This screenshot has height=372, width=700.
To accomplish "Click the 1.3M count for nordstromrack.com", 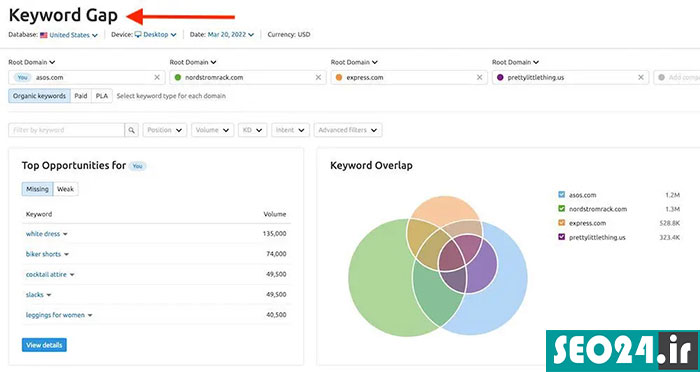I will 672,209.
